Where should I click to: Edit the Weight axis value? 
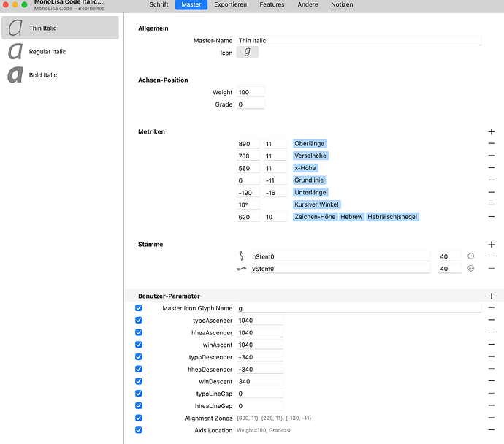[251, 92]
